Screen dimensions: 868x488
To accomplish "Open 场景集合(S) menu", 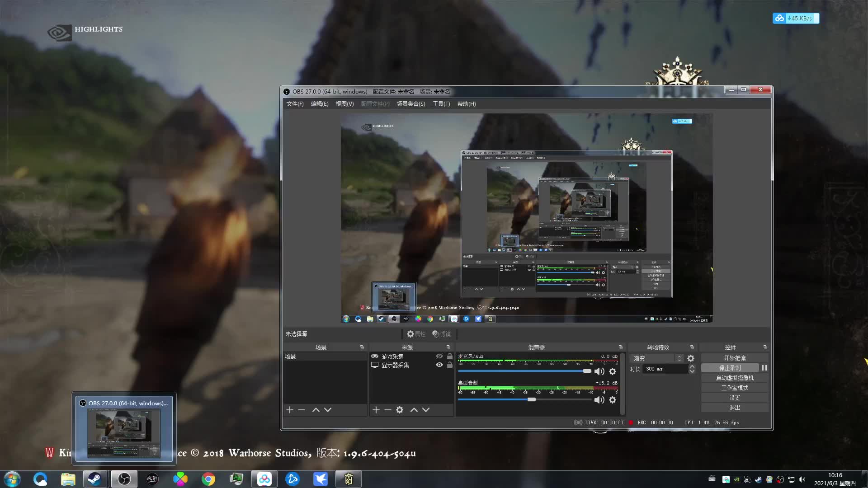I will (411, 104).
